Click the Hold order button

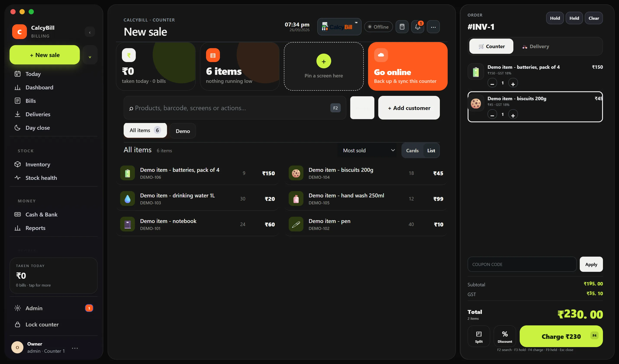coord(555,18)
